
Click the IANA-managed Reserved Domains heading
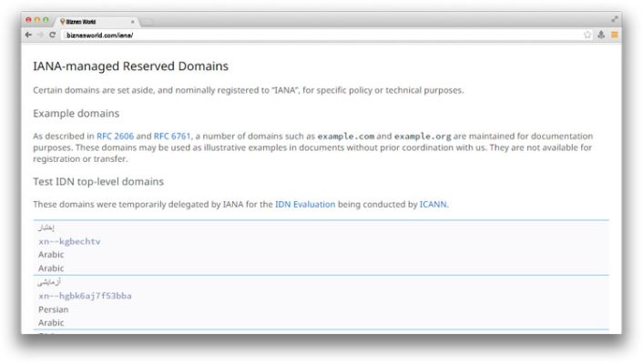tap(130, 66)
